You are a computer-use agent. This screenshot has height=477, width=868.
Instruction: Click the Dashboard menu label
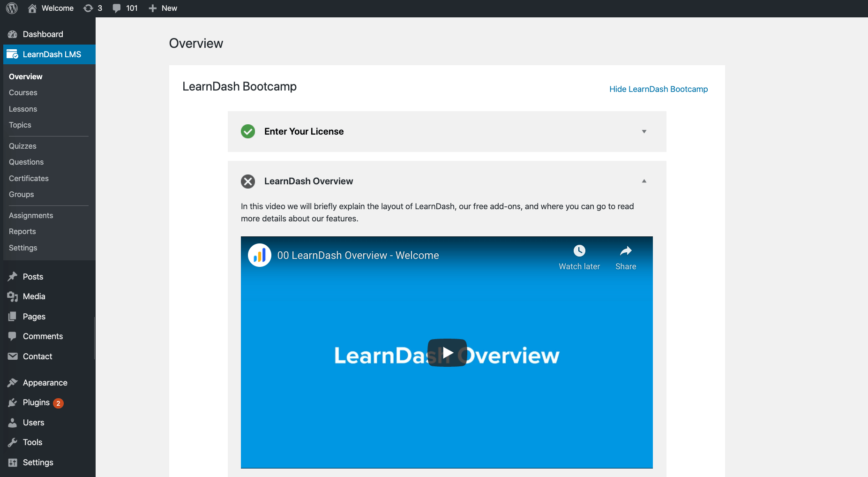[43, 34]
